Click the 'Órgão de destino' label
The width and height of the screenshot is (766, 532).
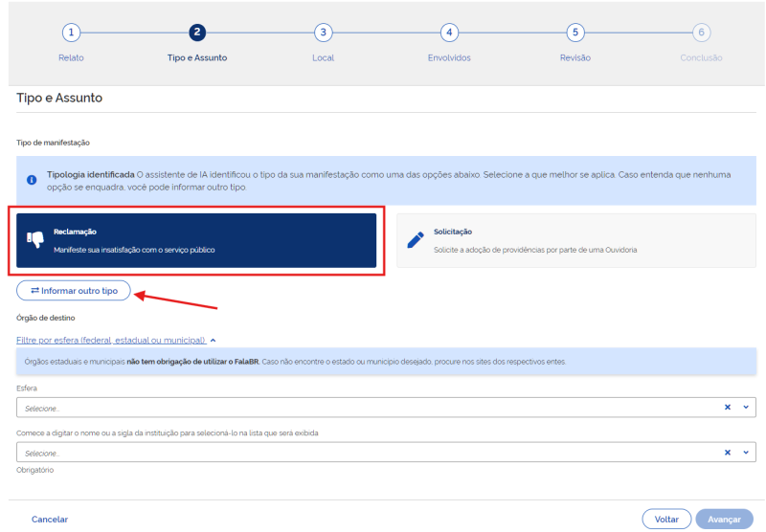coord(45,318)
